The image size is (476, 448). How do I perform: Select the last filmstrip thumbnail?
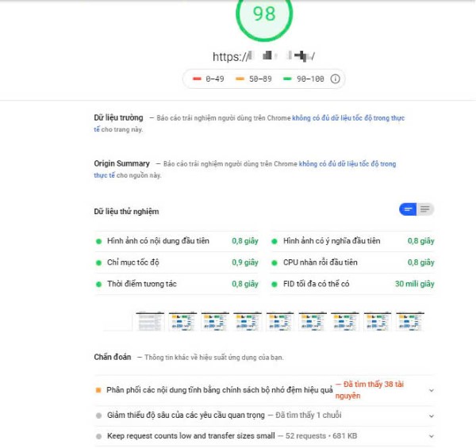pos(410,321)
